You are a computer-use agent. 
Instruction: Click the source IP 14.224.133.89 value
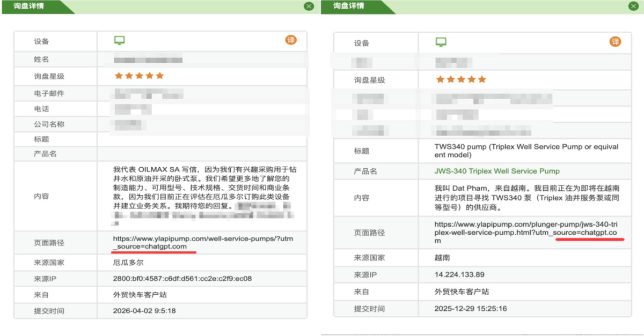pos(459,274)
